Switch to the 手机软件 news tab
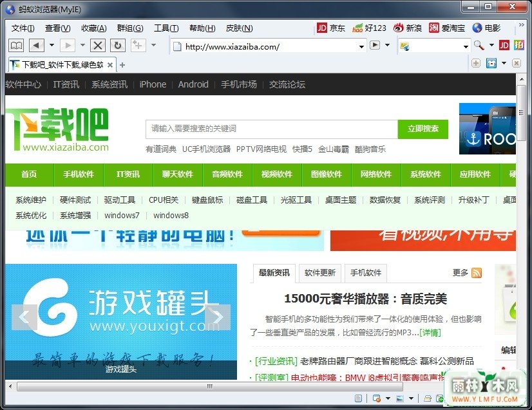532x410 pixels. (x=366, y=273)
